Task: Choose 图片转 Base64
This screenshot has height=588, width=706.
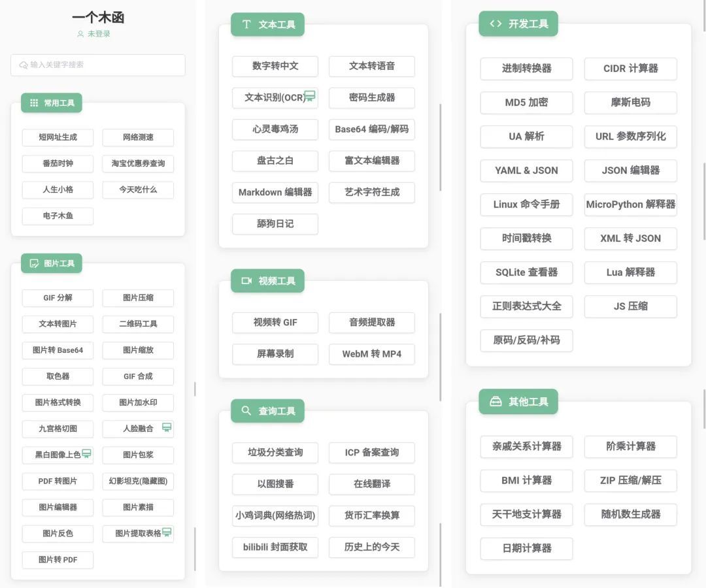Action: 58,350
